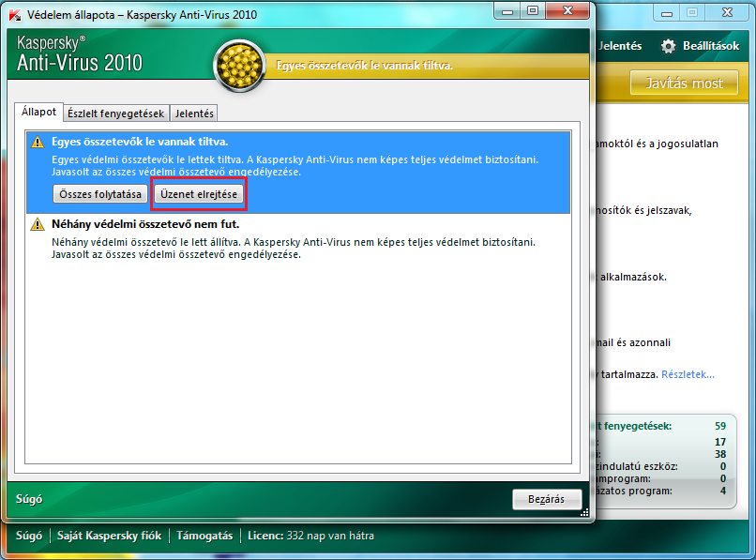
Task: Maximize the Védelem állapota dialog
Action: pos(533,11)
